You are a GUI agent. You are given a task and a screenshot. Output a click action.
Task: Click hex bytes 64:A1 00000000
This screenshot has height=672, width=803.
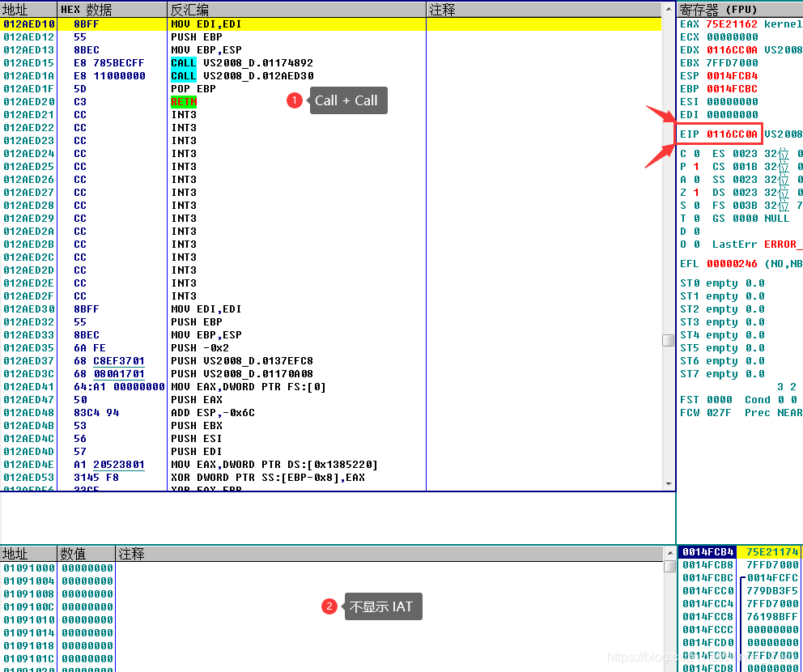tap(119, 387)
